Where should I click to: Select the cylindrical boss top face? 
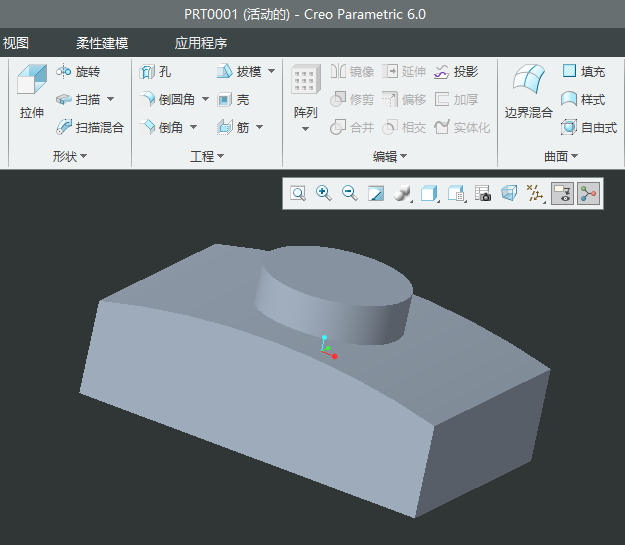337,274
